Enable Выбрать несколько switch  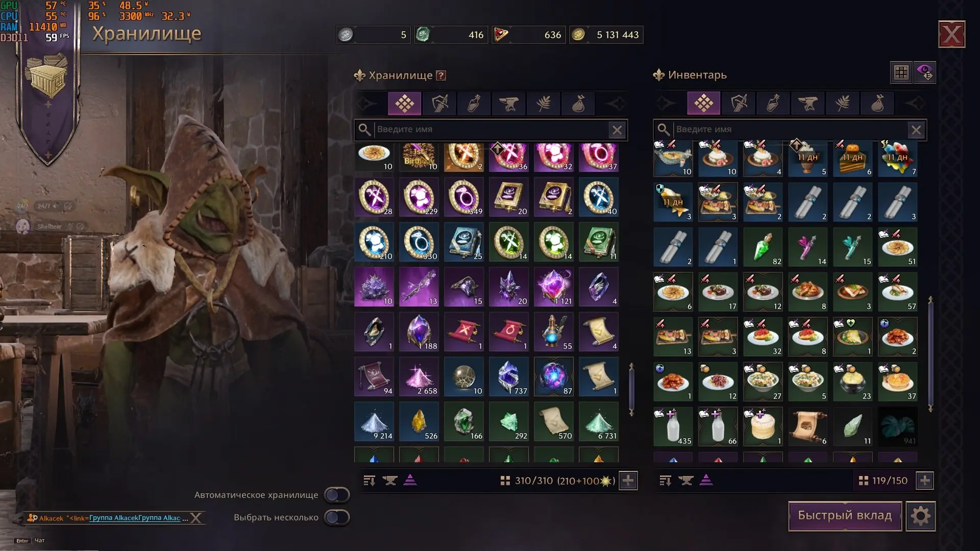(x=337, y=517)
